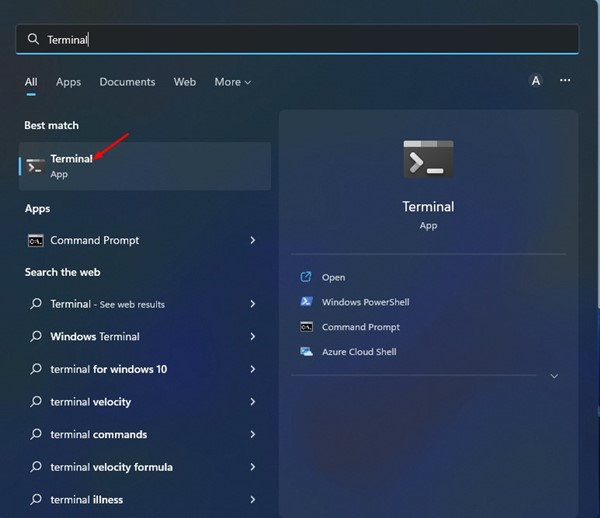The height and width of the screenshot is (518, 600).
Task: Expand chevron for 'Windows Terminal' suggestion
Action: (253, 336)
